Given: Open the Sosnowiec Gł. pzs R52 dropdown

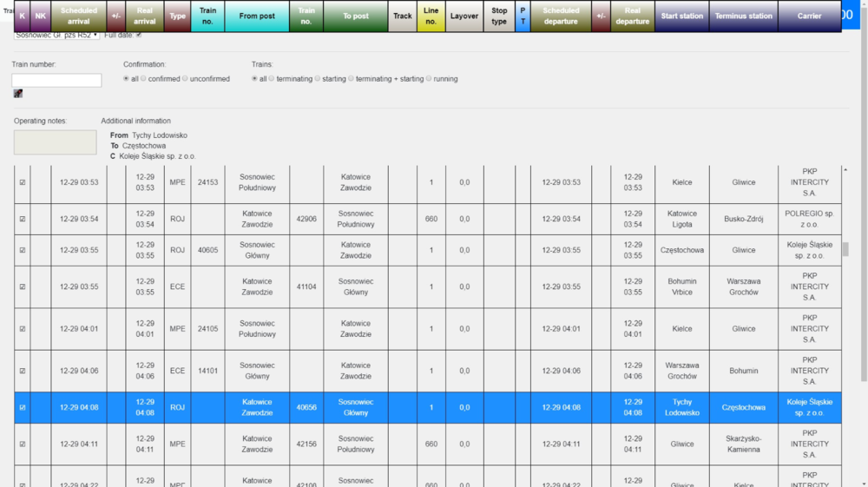Looking at the screenshot, I should [x=56, y=35].
